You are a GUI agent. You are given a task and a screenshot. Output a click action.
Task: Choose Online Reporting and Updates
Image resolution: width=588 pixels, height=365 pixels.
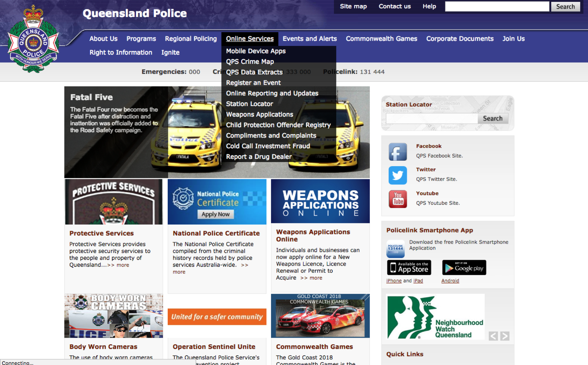coord(272,93)
